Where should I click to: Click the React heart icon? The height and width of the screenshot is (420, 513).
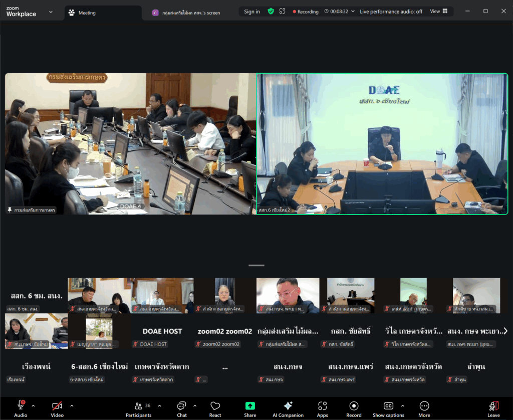pos(215,408)
